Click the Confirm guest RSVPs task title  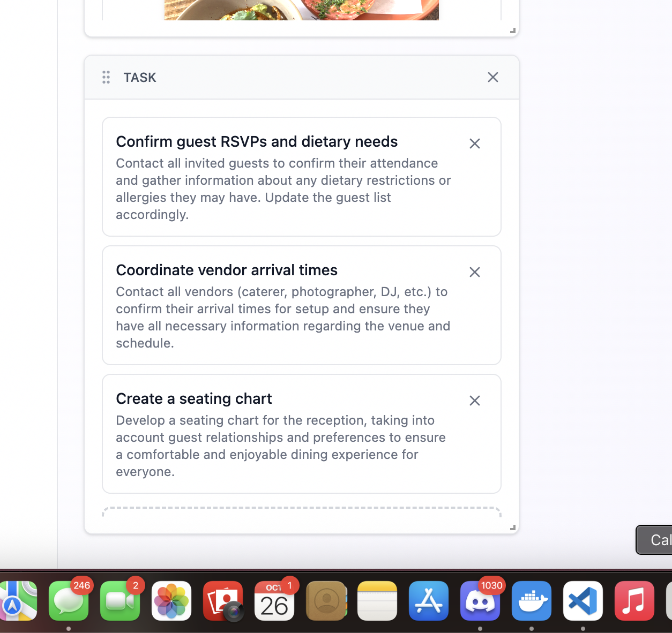257,141
